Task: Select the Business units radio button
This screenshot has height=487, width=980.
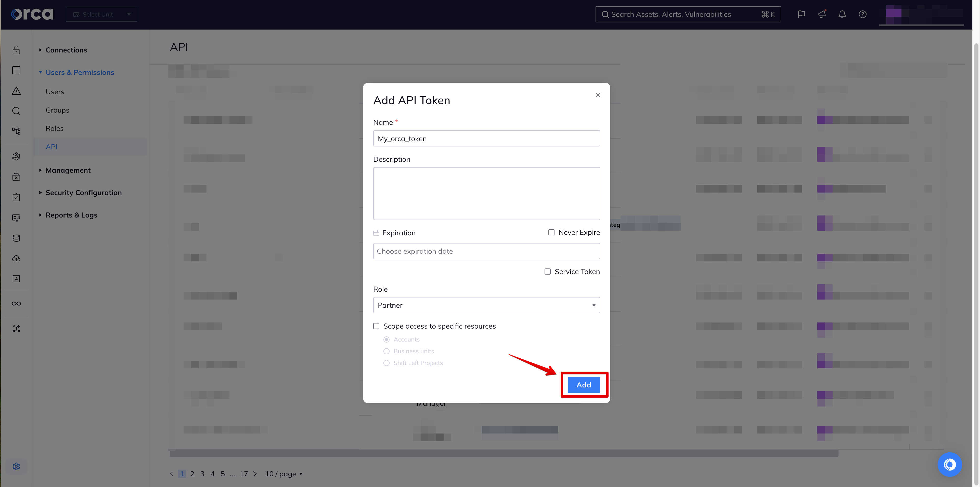Action: (x=386, y=351)
